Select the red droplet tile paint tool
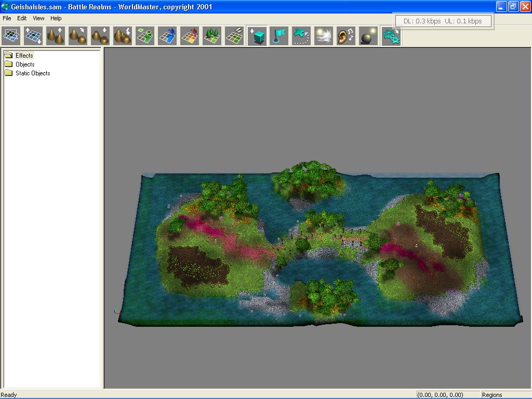Image resolution: width=532 pixels, height=399 pixels. [x=190, y=36]
